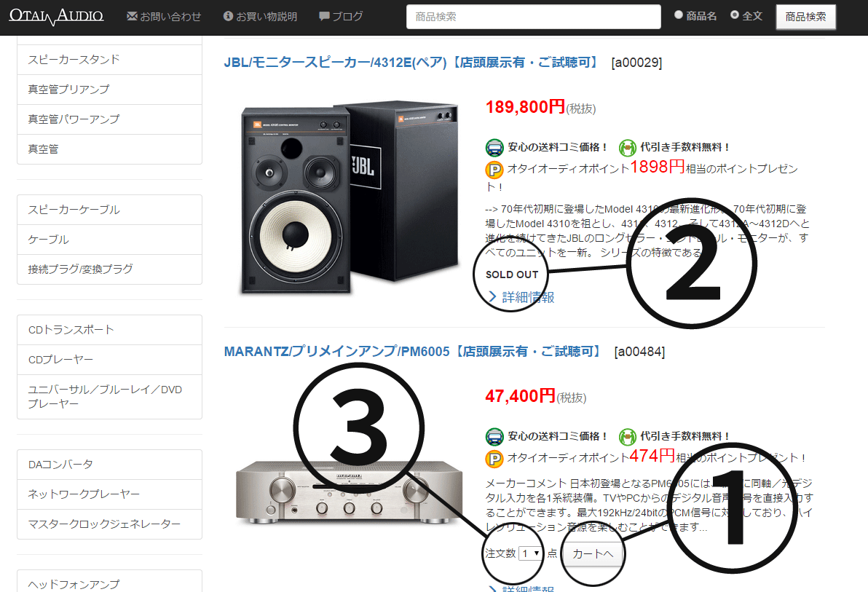Open the MARANTZ PM6005 product title link
Image resolution: width=868 pixels, height=592 pixels.
(x=414, y=352)
